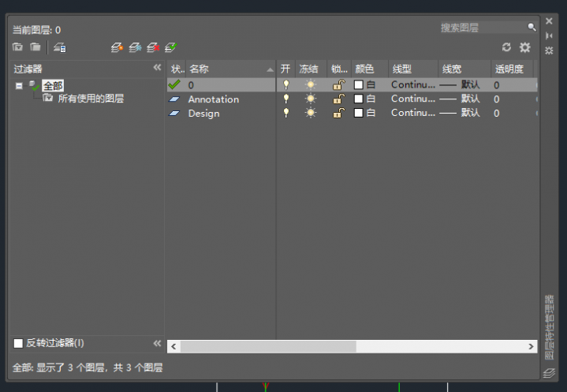Toggle lock for layer 0

point(338,84)
